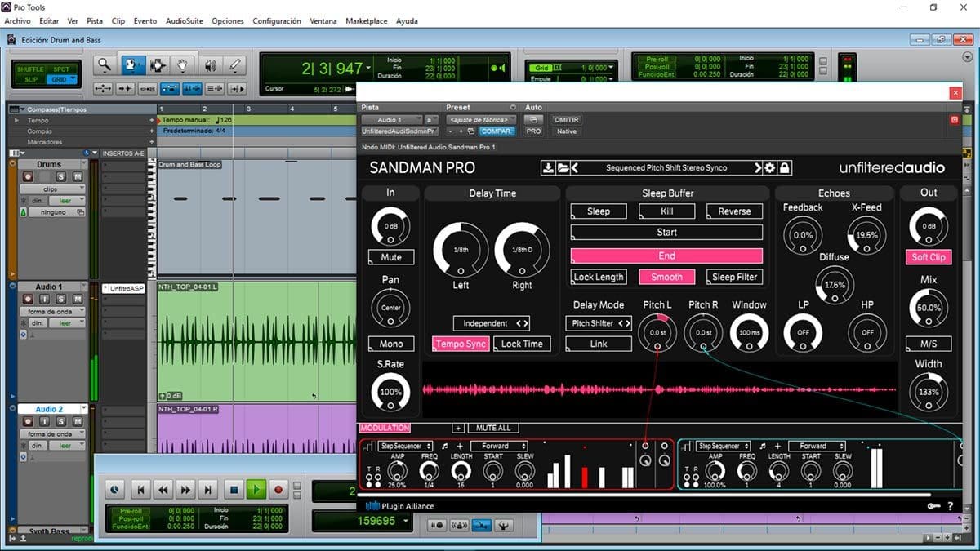Screen dimensions: 980x551
Task: Select the Pencil tool
Action: pos(235,66)
